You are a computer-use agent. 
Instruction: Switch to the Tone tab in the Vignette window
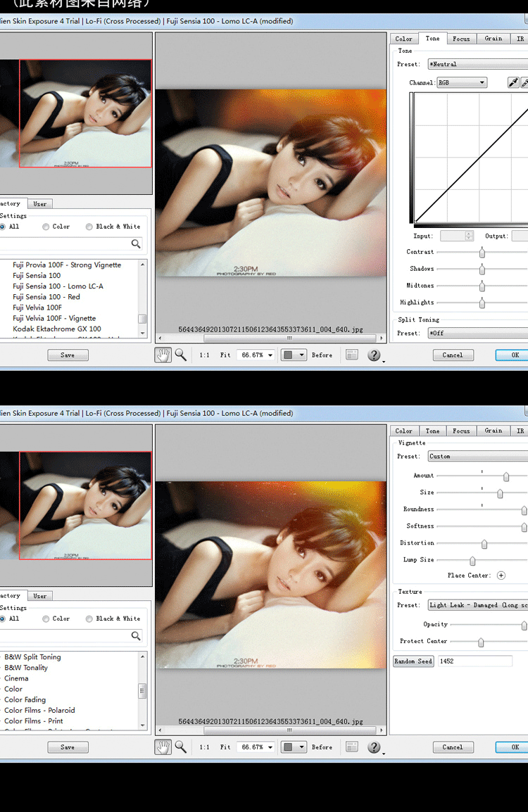(433, 431)
